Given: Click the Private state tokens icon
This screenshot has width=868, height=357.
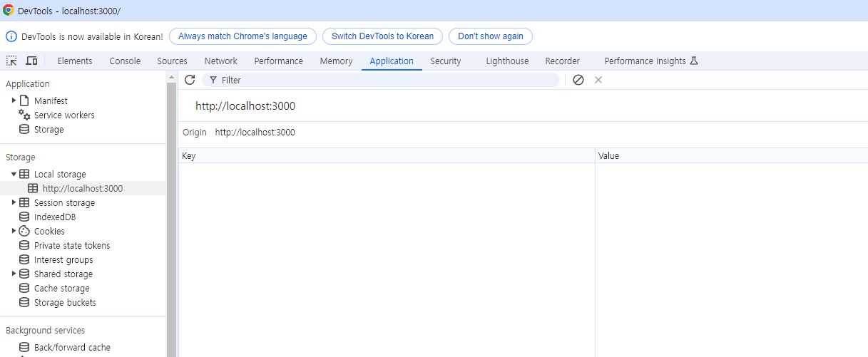Looking at the screenshot, I should click(x=24, y=245).
